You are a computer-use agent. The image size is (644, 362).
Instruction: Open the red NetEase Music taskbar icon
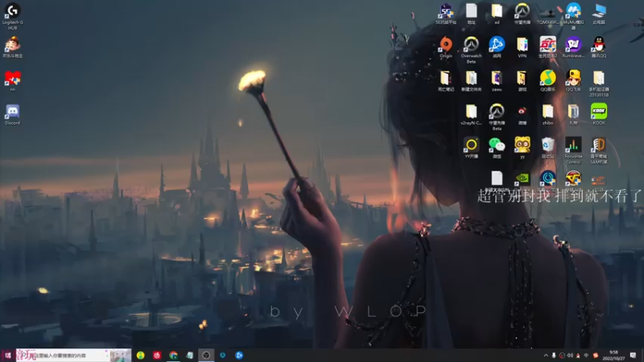157,356
